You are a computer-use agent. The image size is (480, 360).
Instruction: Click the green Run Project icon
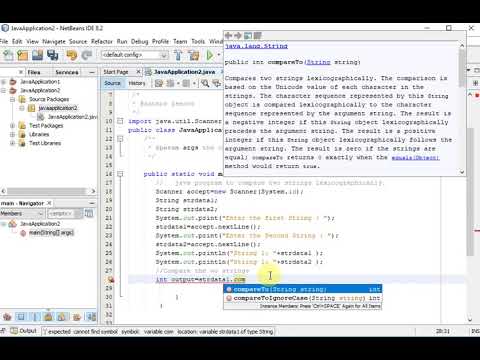click(210, 55)
